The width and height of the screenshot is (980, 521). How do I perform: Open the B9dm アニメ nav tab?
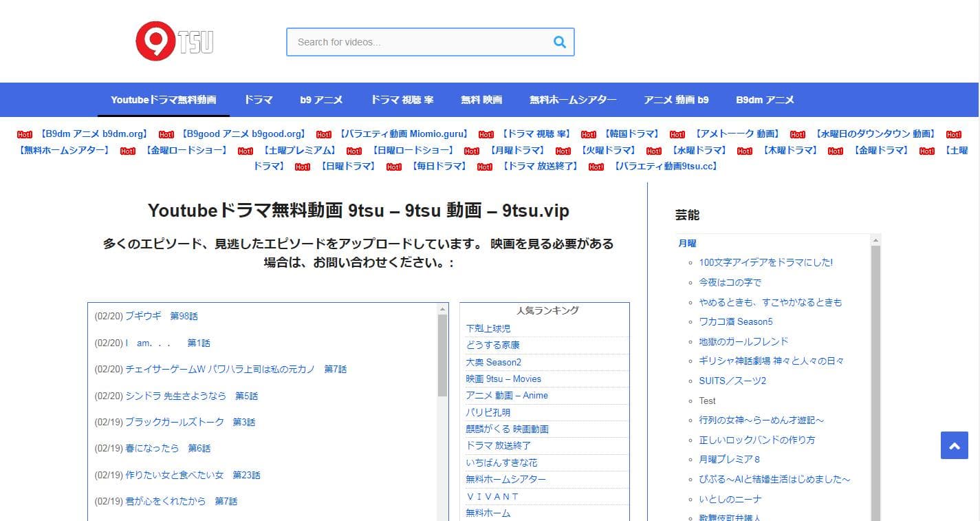(765, 100)
